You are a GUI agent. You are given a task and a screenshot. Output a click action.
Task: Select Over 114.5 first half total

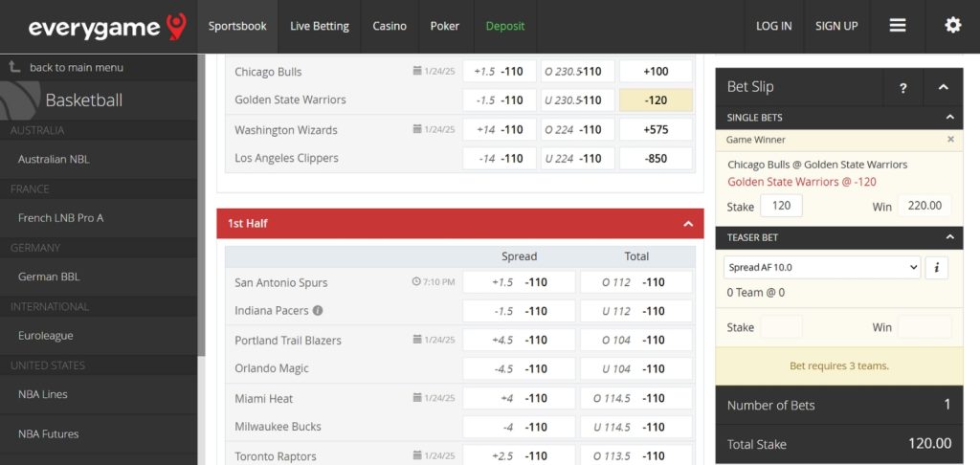(636, 398)
